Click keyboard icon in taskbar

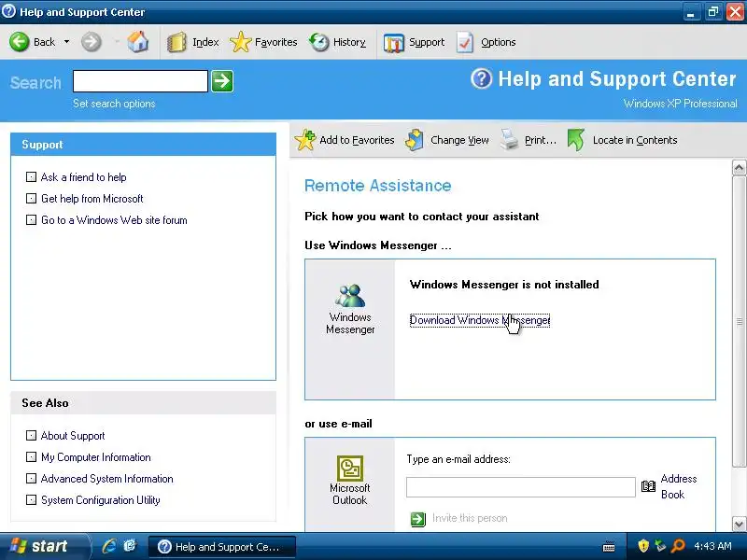tap(609, 547)
